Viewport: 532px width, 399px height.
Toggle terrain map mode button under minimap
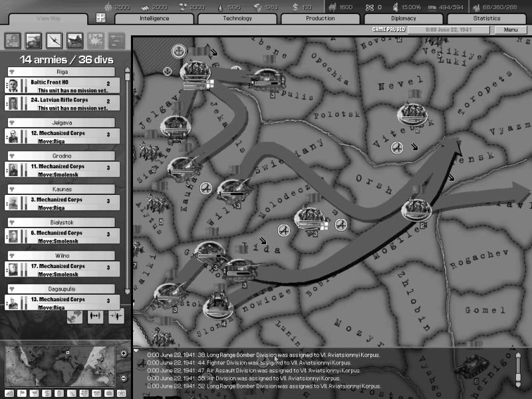tap(10, 393)
